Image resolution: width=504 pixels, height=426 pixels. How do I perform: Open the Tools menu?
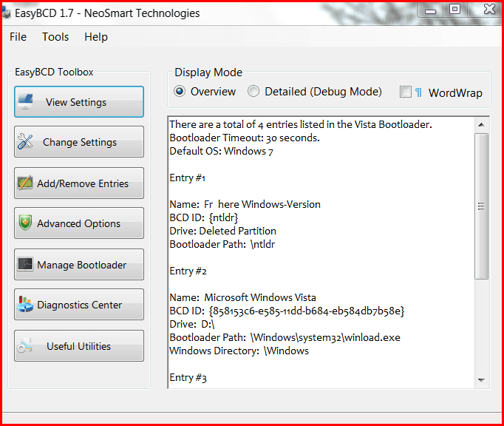pyautogui.click(x=55, y=37)
